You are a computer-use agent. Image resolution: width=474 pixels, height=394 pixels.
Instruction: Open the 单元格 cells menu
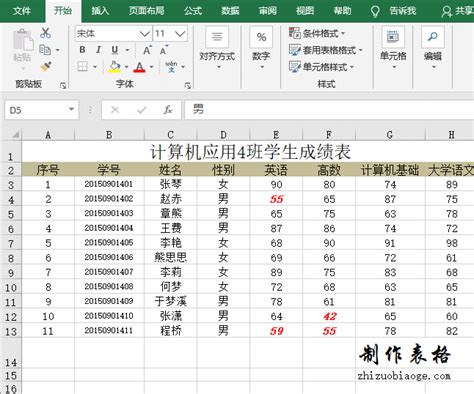393,48
